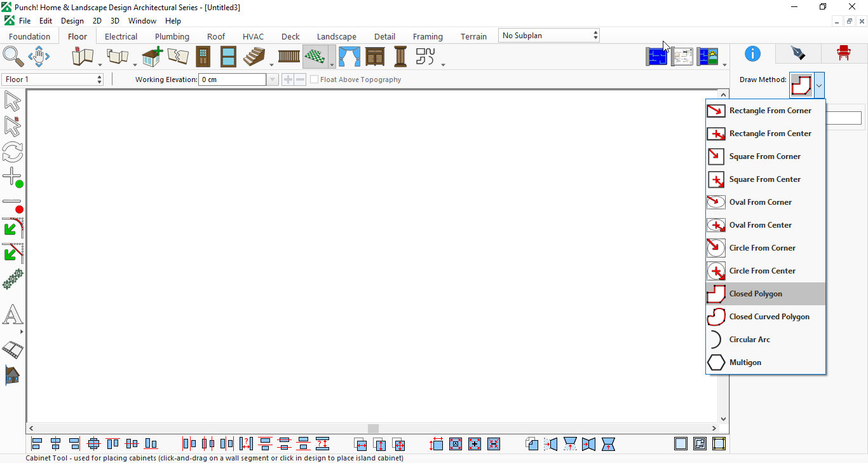Screen dimensions: 868x463
Task: Open the Framing tab
Action: point(428,36)
